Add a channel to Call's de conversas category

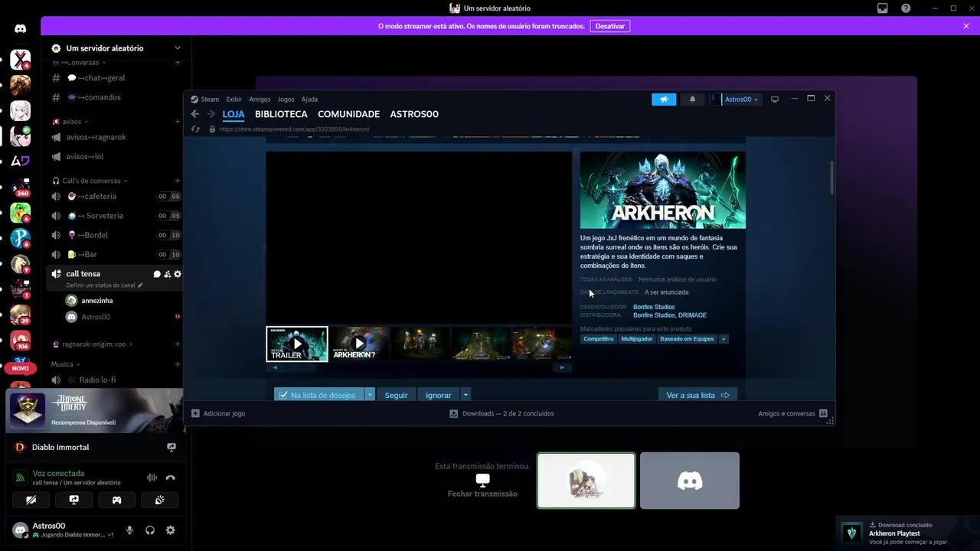tap(178, 181)
